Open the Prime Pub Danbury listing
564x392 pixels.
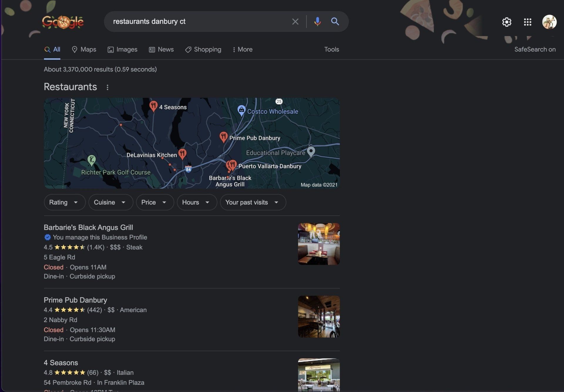75,300
